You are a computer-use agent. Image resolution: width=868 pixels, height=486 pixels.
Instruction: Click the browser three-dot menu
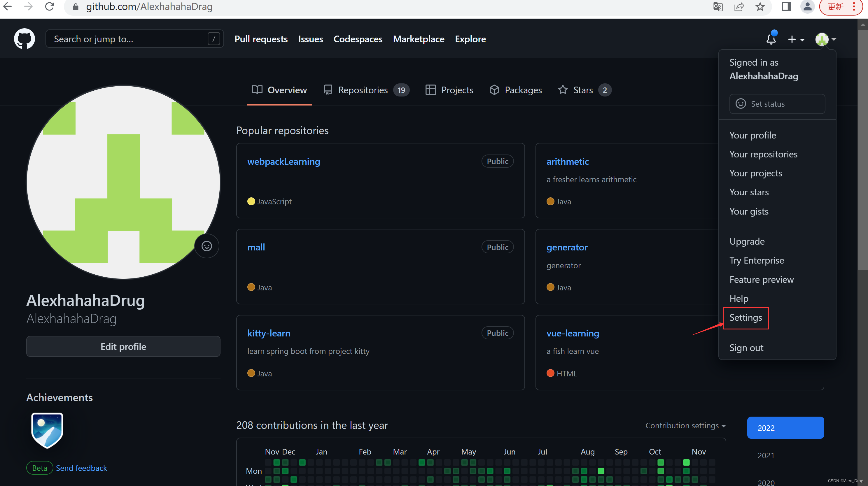(854, 7)
